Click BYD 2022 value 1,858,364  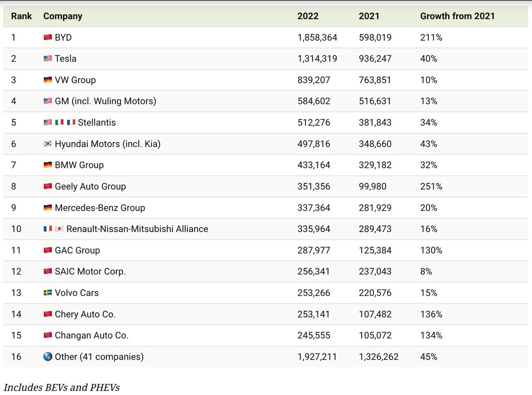tap(317, 38)
